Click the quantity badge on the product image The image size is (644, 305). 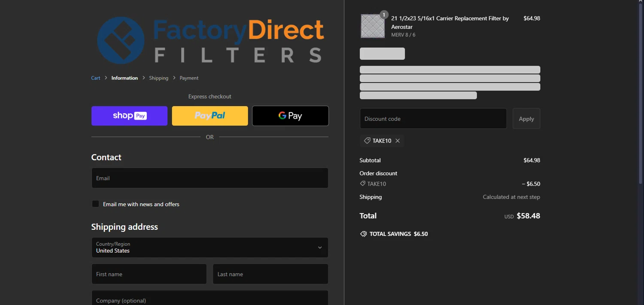(384, 15)
